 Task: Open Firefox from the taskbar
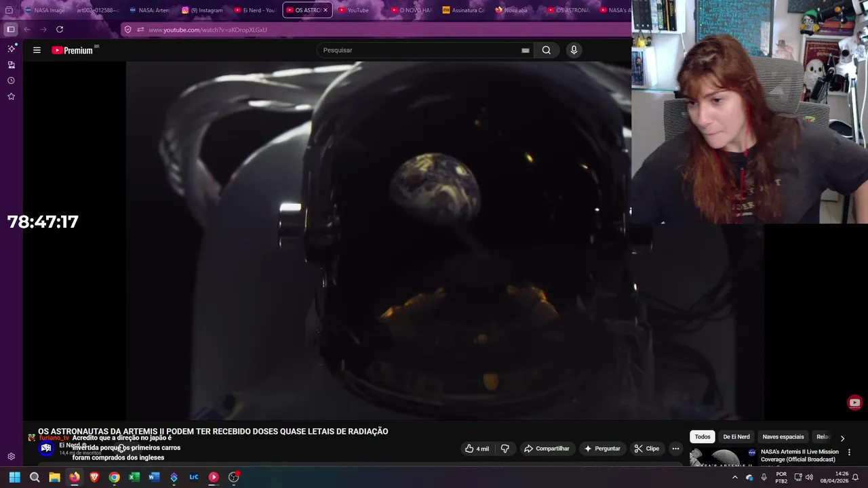(x=75, y=477)
